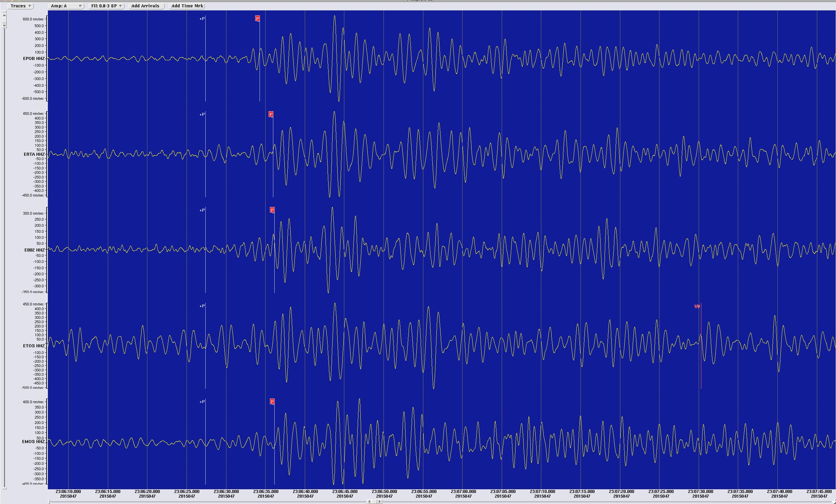Open the Traces dropdown menu
Image resolution: width=836 pixels, height=504 pixels.
click(20, 6)
